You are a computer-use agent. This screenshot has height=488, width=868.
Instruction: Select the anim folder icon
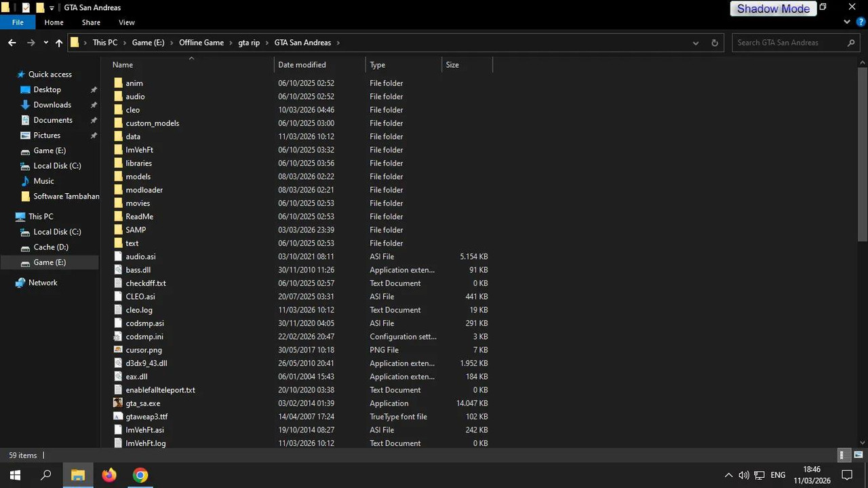tap(119, 83)
